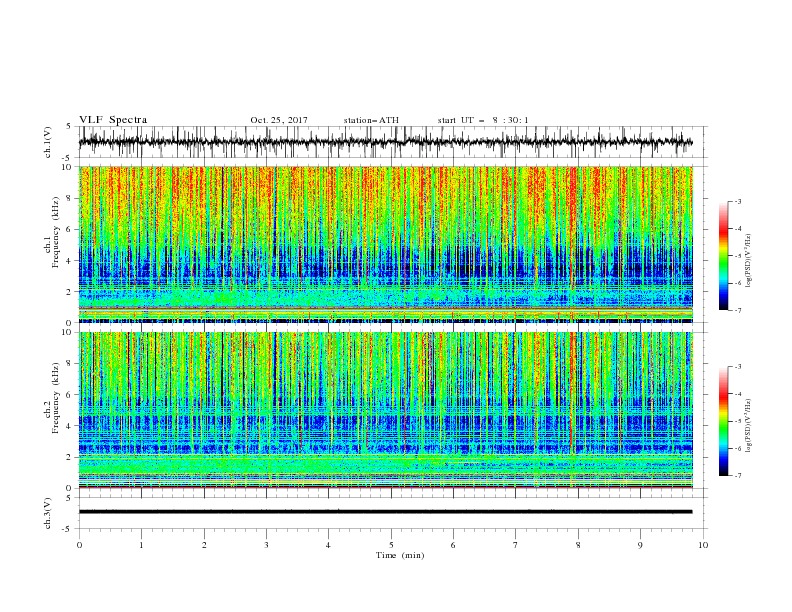The width and height of the screenshot is (792, 612).
Task: Select the "start UT = 8 :30: 1" text
Action: [483, 120]
